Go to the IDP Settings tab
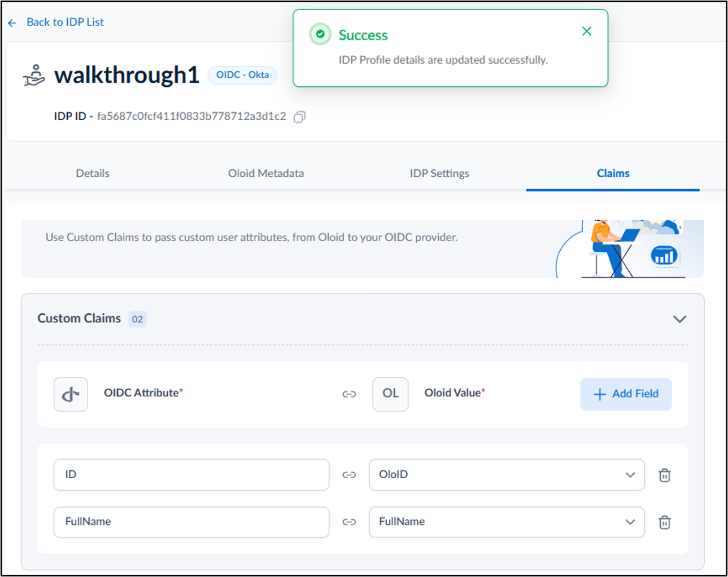728x577 pixels. [439, 173]
